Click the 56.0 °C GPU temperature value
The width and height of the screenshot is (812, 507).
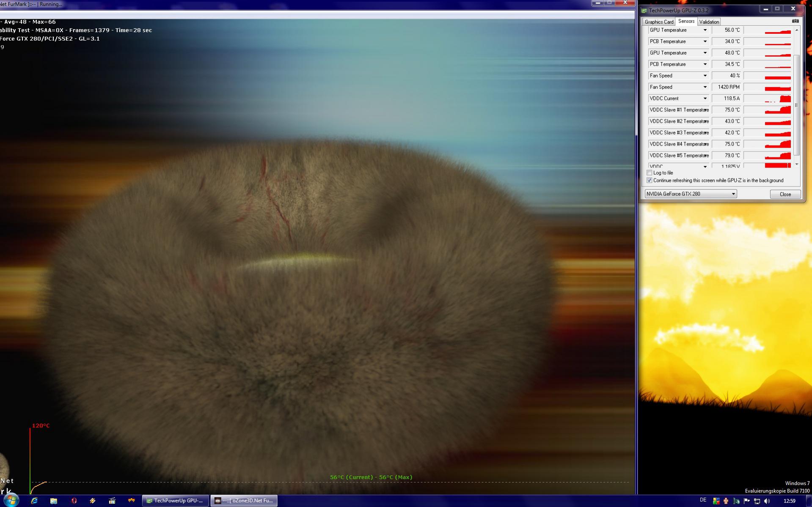click(727, 30)
